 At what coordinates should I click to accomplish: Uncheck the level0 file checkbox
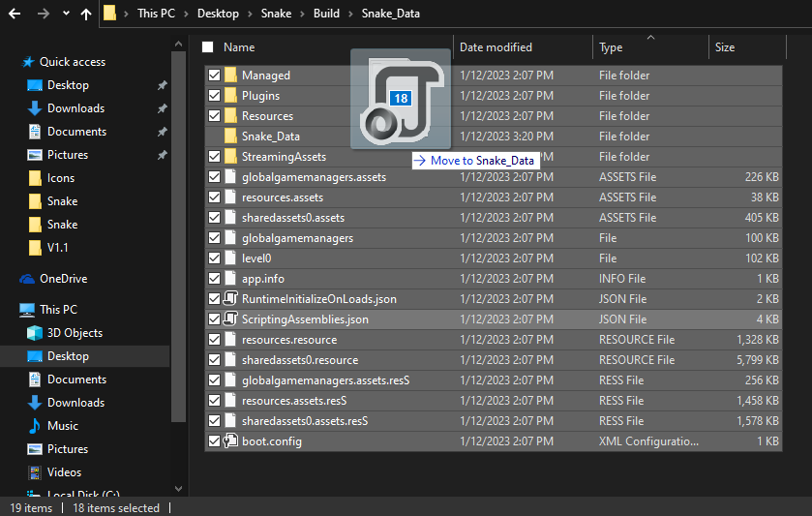point(215,258)
